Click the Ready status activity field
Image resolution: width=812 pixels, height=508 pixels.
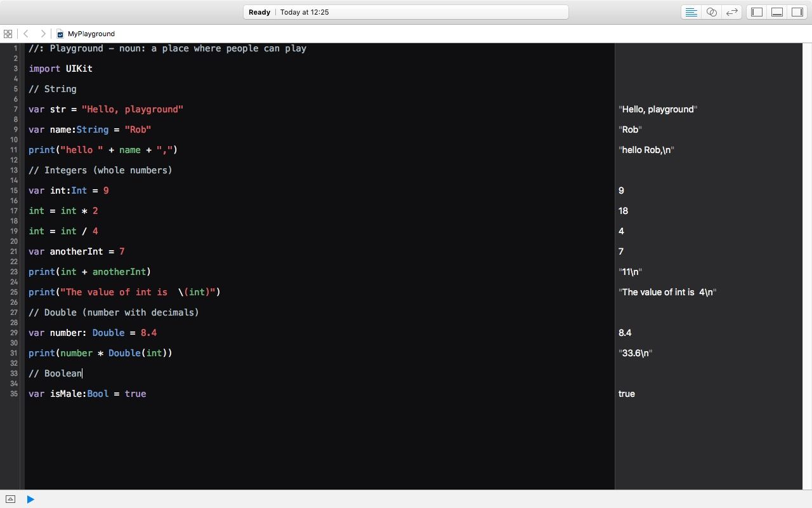(x=406, y=12)
